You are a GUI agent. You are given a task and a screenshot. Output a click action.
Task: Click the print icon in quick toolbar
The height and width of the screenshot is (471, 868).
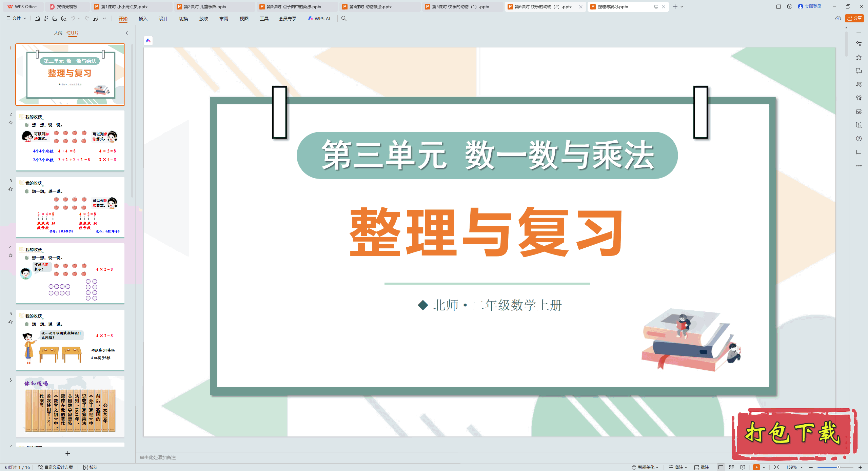click(x=55, y=18)
